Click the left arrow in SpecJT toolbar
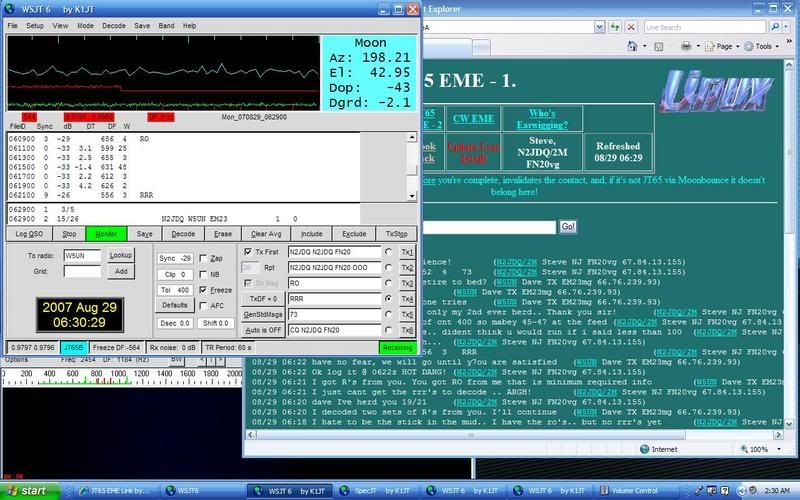Image resolution: width=800 pixels, height=500 pixels. coord(202,360)
